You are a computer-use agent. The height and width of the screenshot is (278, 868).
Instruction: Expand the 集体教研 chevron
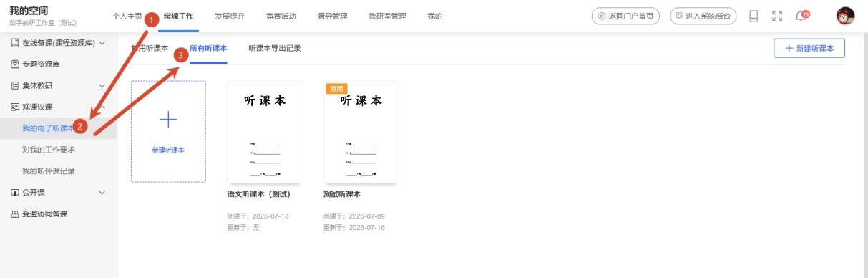[x=102, y=86]
